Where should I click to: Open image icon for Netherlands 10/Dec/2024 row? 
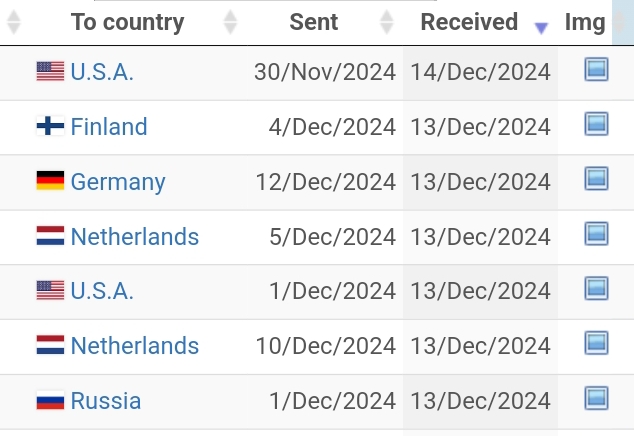[596, 343]
